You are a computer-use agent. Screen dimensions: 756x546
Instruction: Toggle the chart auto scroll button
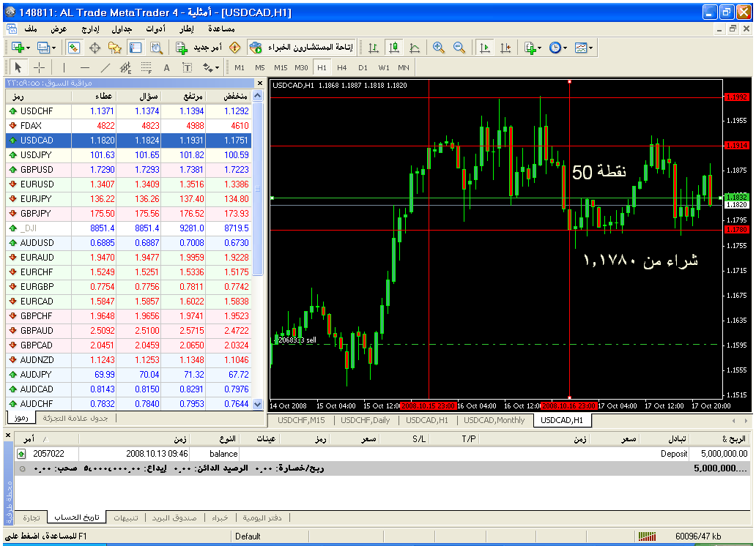click(484, 48)
